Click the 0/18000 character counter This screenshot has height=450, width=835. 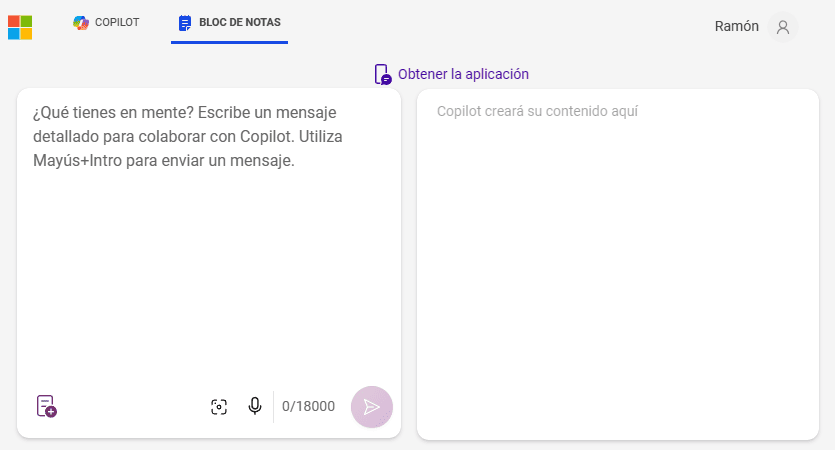coord(308,406)
